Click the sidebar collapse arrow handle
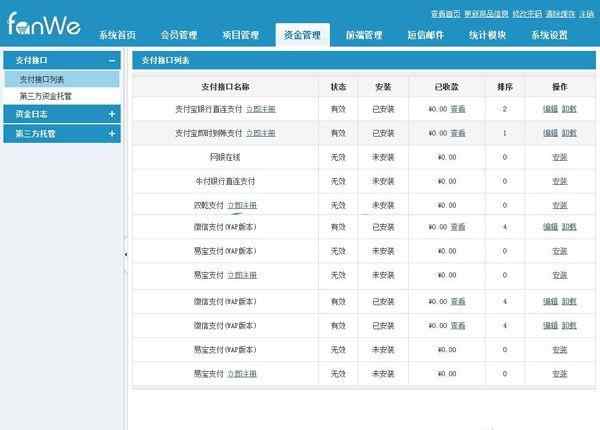The width and height of the screenshot is (600, 430). [x=126, y=254]
